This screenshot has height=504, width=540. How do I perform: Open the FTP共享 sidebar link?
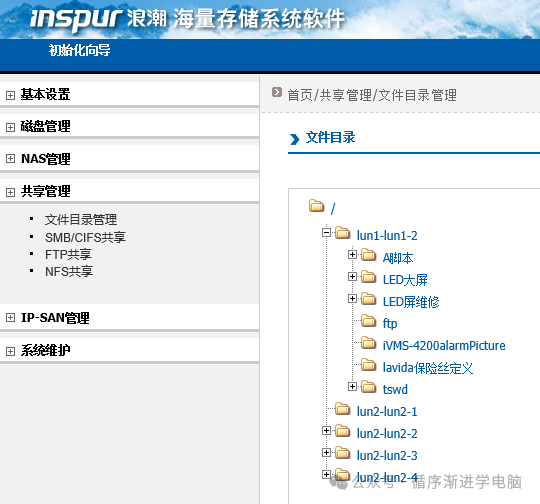(x=68, y=255)
